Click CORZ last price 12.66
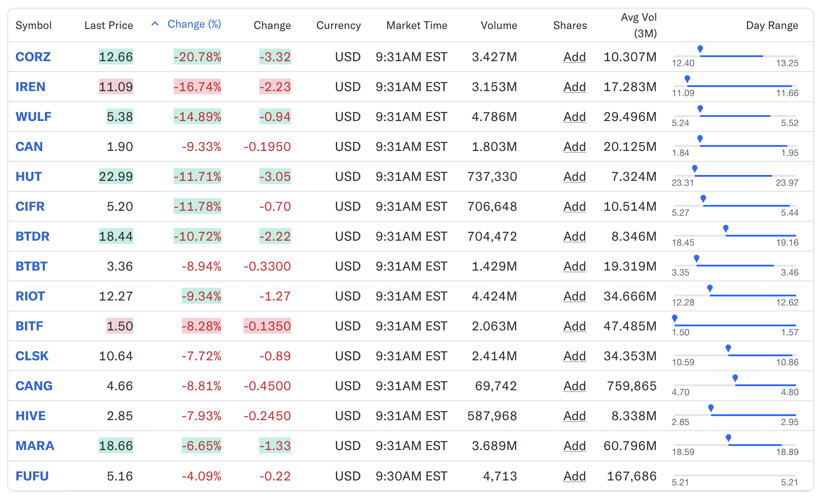 [x=116, y=57]
